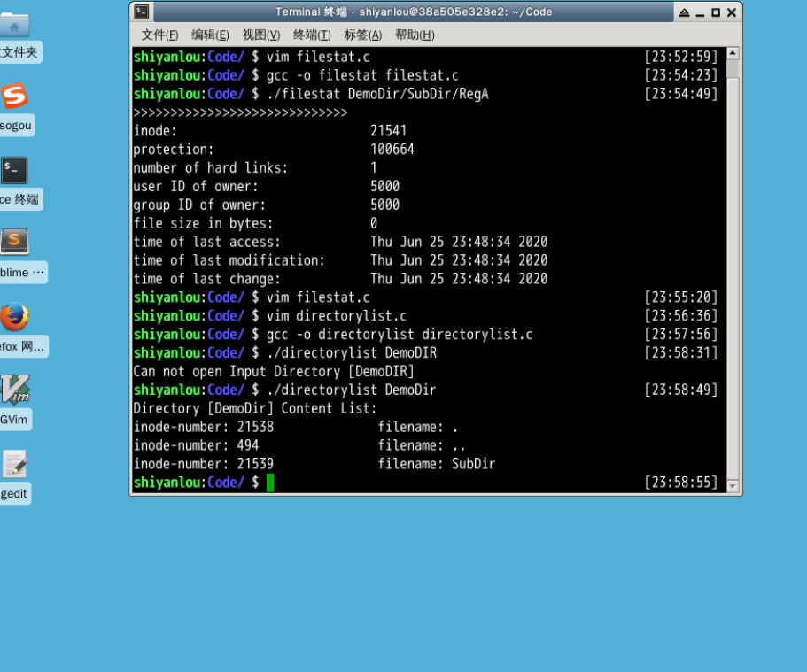
Task: Click the 'gcc -o filestat filestat.c' command
Action: (362, 75)
